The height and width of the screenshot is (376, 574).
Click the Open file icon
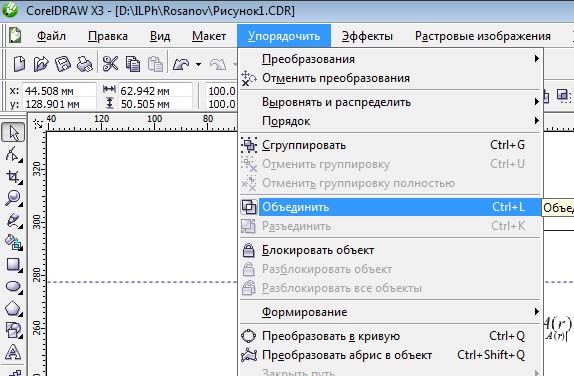click(x=41, y=64)
